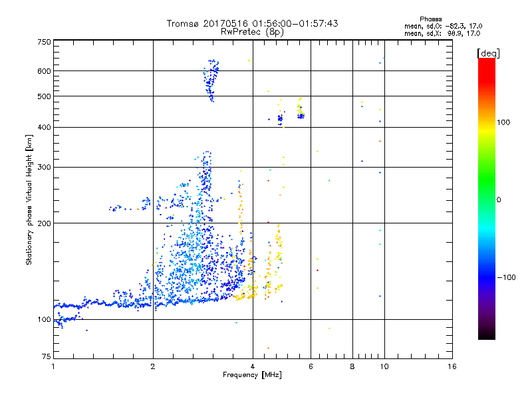Click the "RwPretec (8p)" subtitle

(252, 31)
